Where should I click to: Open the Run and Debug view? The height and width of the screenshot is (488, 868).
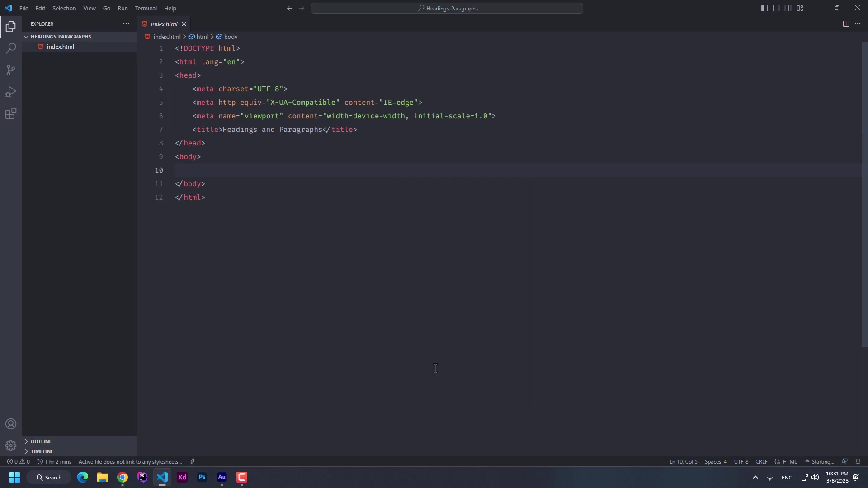point(11,92)
